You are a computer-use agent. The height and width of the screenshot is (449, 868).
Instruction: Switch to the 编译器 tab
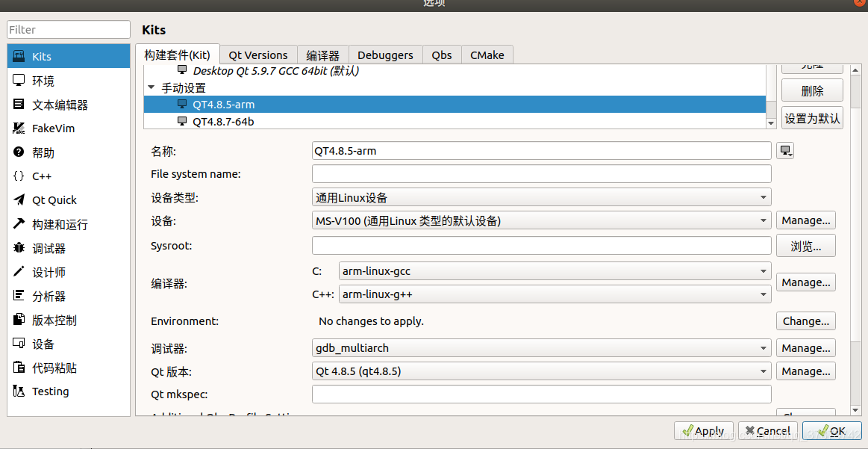(x=322, y=55)
